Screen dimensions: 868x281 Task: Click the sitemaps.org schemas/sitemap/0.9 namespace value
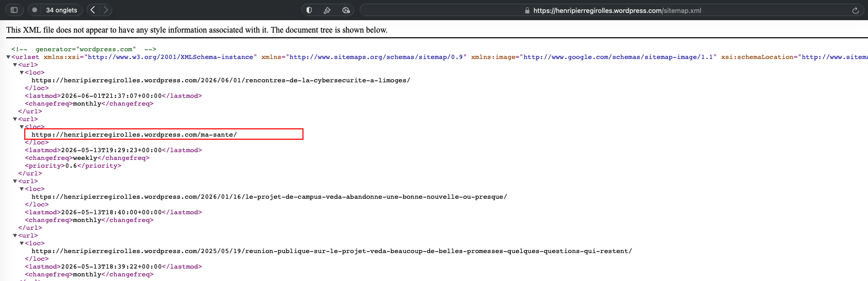pyautogui.click(x=376, y=57)
